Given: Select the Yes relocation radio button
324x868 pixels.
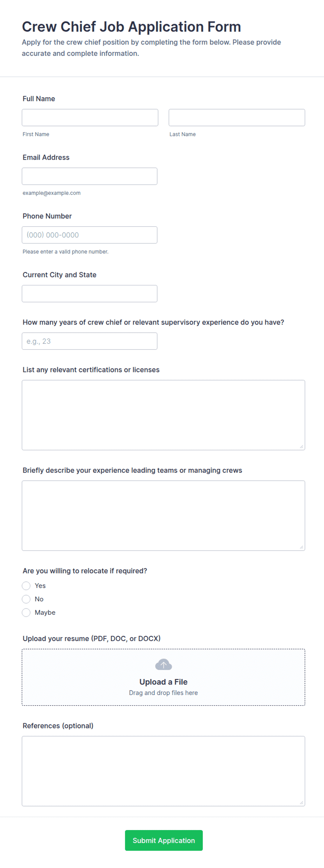Looking at the screenshot, I should [26, 586].
